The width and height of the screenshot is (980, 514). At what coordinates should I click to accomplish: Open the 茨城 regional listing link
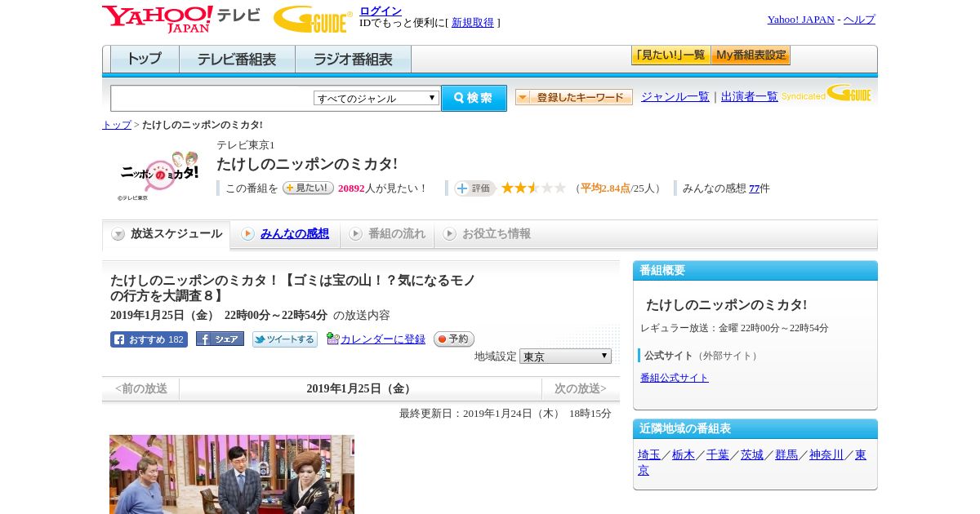(x=752, y=455)
